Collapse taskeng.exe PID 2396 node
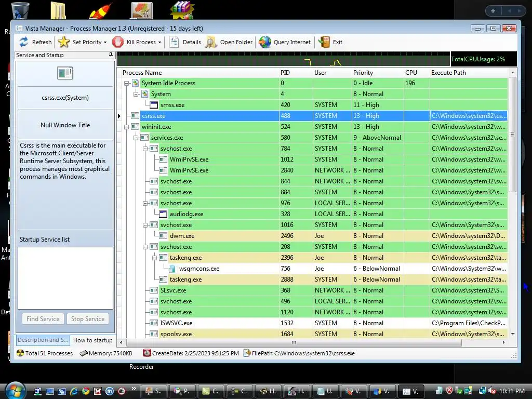This screenshot has width=532, height=399. pyautogui.click(x=155, y=258)
